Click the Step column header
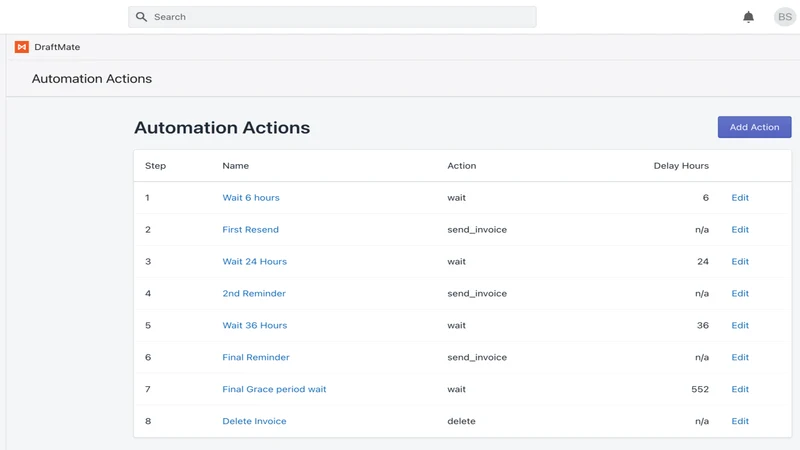Image resolution: width=800 pixels, height=450 pixels. [x=155, y=166]
